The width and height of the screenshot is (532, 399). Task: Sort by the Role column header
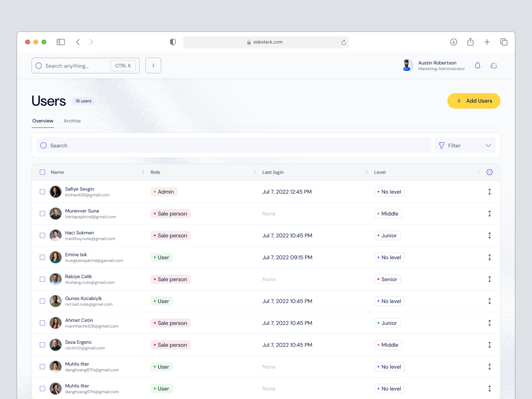click(155, 172)
